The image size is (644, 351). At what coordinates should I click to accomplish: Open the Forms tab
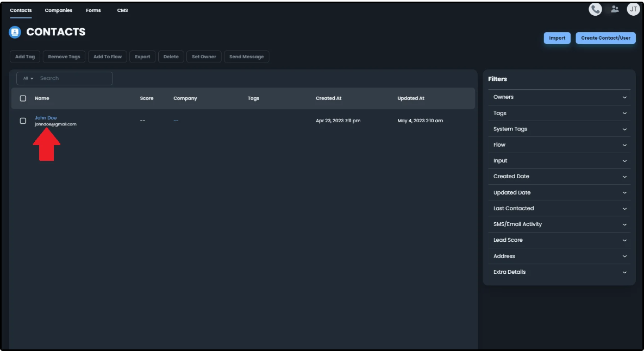point(93,10)
